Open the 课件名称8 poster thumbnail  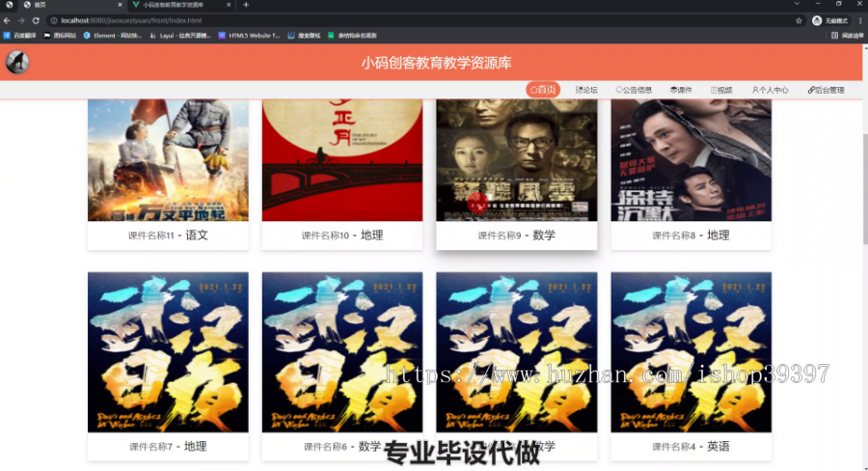(691, 160)
